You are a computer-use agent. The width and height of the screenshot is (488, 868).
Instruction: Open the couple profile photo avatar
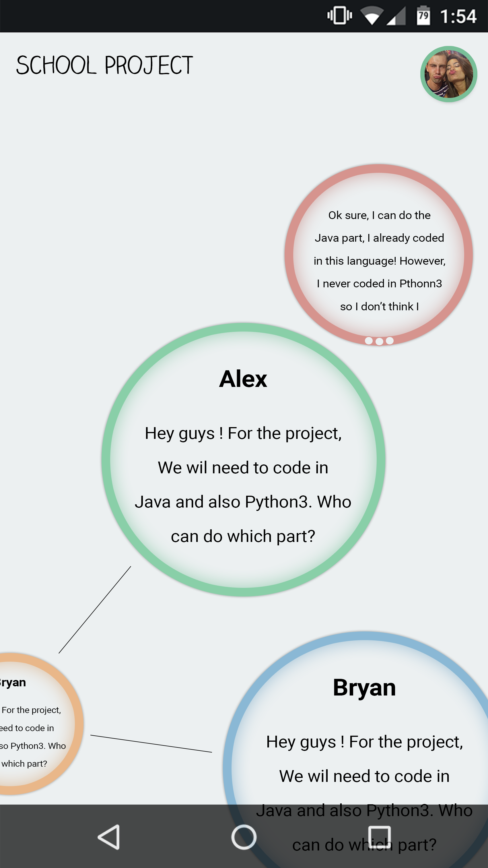(449, 74)
